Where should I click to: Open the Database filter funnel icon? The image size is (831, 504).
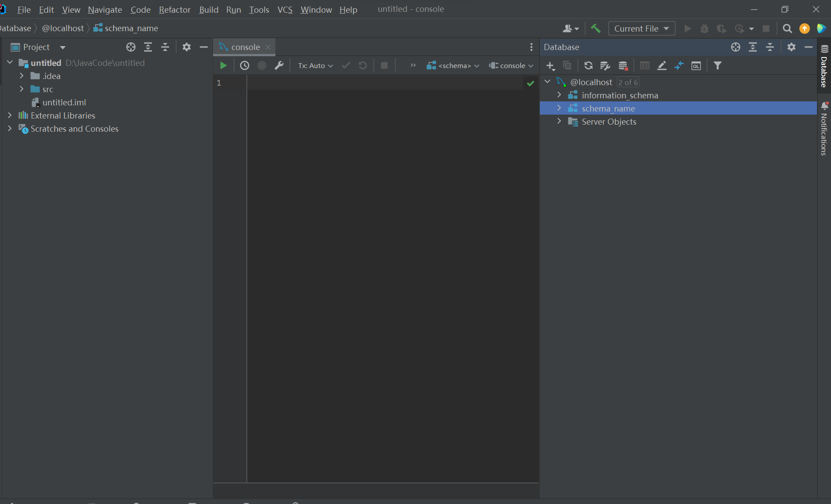[x=718, y=65]
